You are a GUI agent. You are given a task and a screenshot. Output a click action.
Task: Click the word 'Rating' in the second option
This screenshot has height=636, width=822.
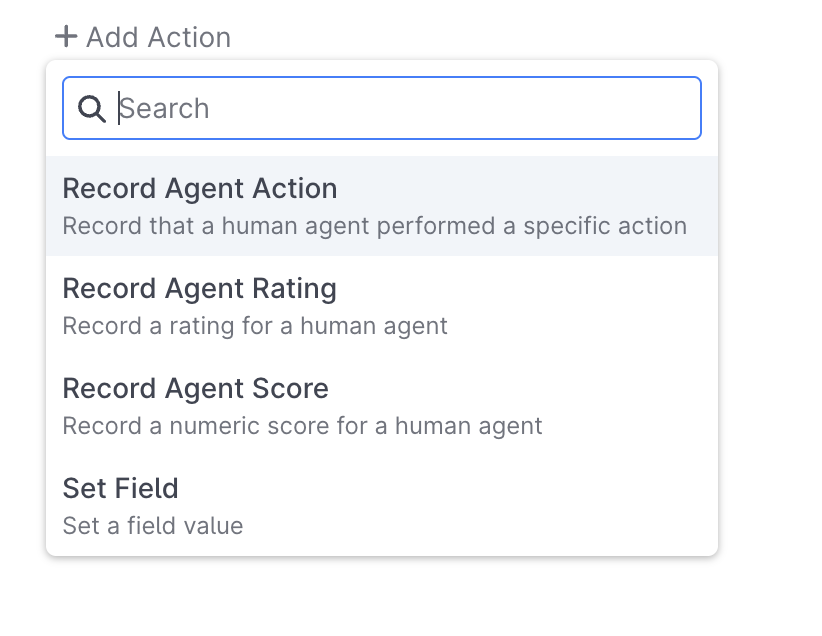[294, 289]
